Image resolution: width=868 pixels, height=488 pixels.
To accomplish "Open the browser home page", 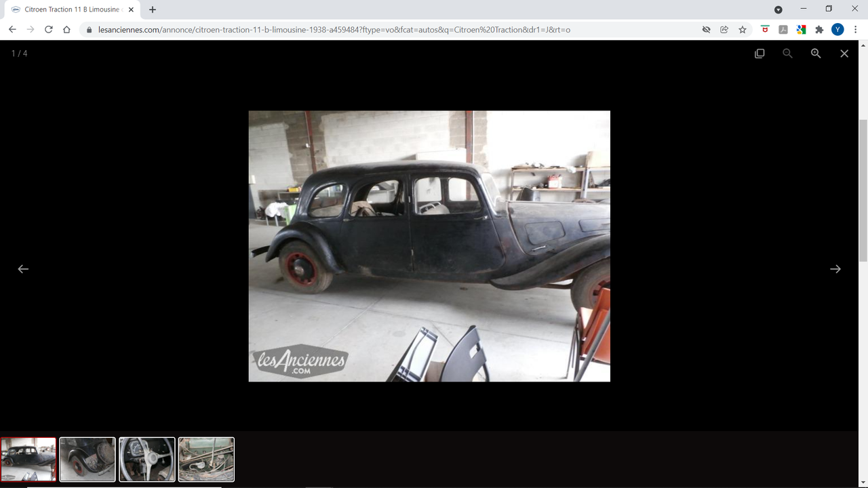I will click(x=66, y=29).
